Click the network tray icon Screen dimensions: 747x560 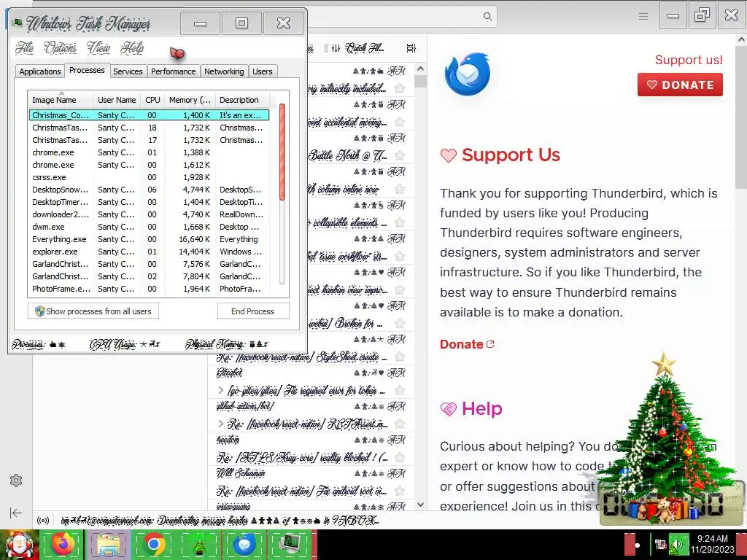[x=660, y=544]
